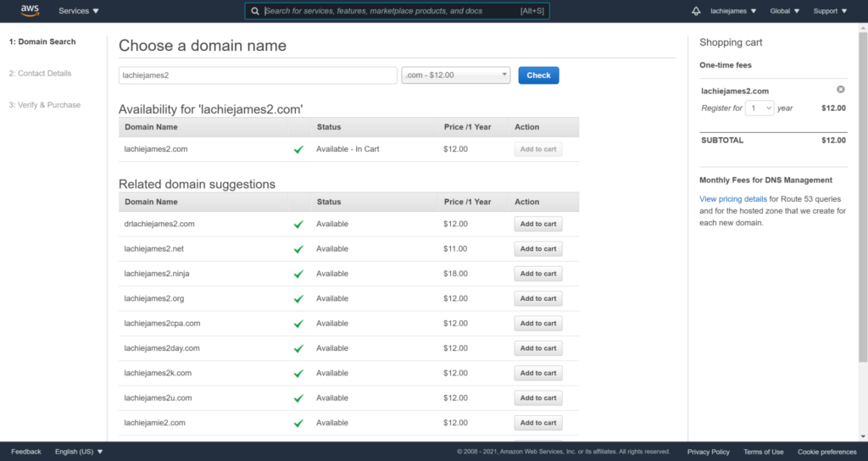This screenshot has width=868, height=461.
Task: Open View pricing details link
Action: point(733,198)
